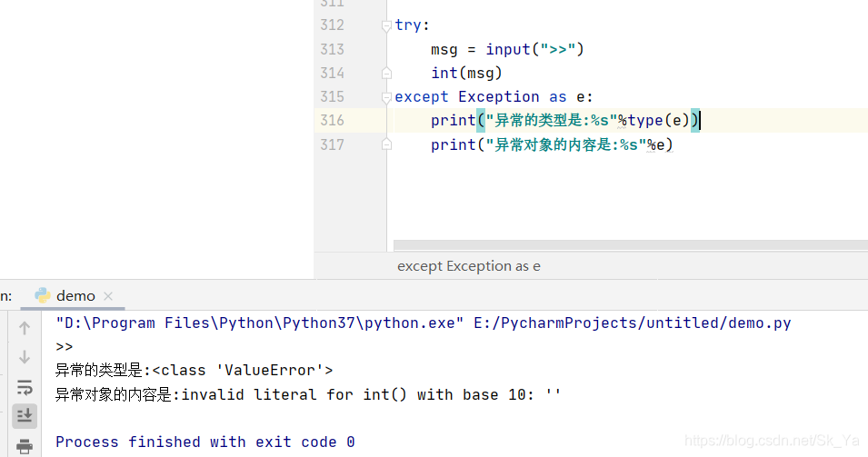Click console output "<class 'ValueError'>"
The image size is (868, 457).
click(243, 370)
